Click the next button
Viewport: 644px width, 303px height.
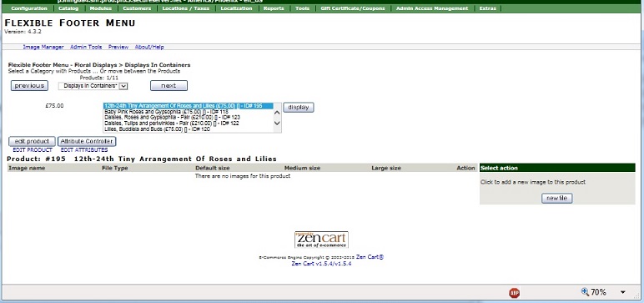point(169,85)
